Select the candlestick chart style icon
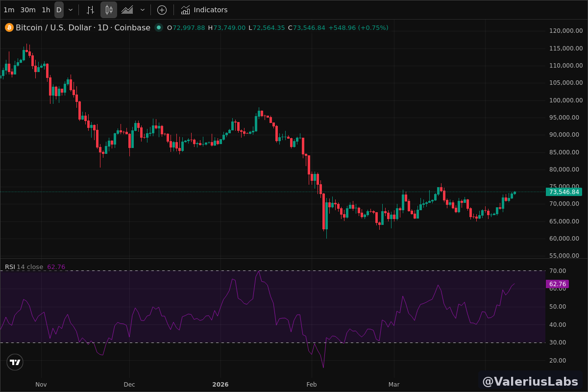588x392 pixels. [x=109, y=10]
